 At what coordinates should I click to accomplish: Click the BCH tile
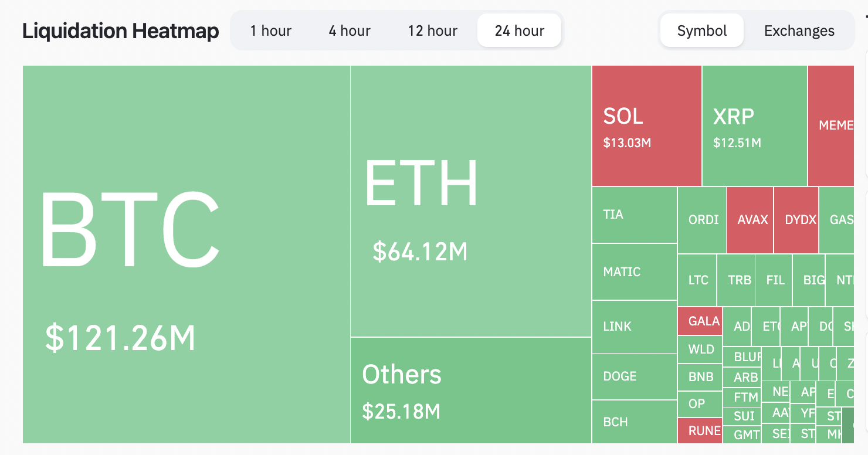point(634,422)
